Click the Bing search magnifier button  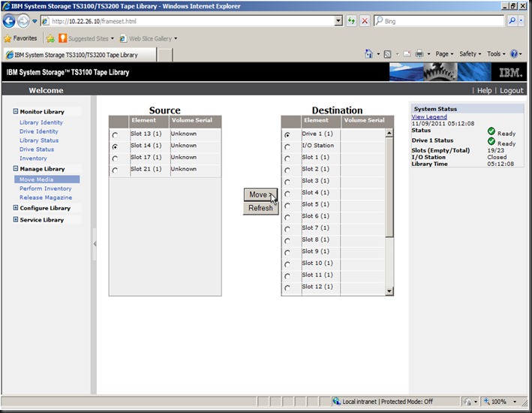coord(512,21)
